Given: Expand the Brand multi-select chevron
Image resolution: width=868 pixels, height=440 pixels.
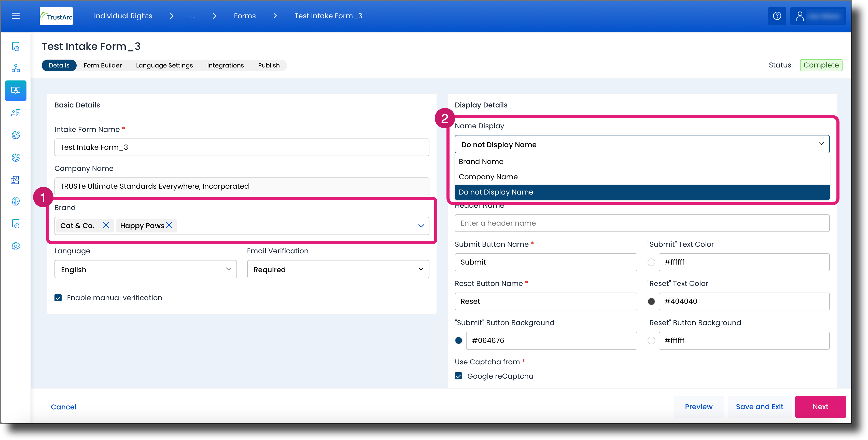Looking at the screenshot, I should [421, 226].
